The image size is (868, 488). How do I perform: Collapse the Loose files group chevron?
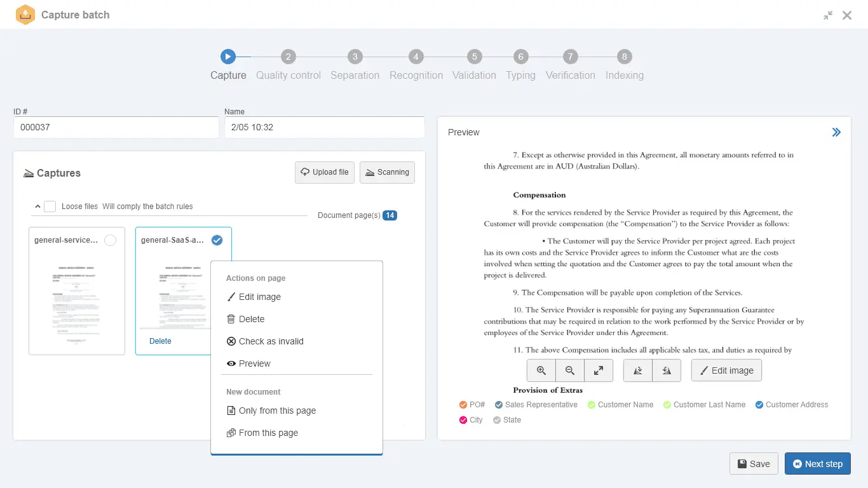pyautogui.click(x=37, y=207)
